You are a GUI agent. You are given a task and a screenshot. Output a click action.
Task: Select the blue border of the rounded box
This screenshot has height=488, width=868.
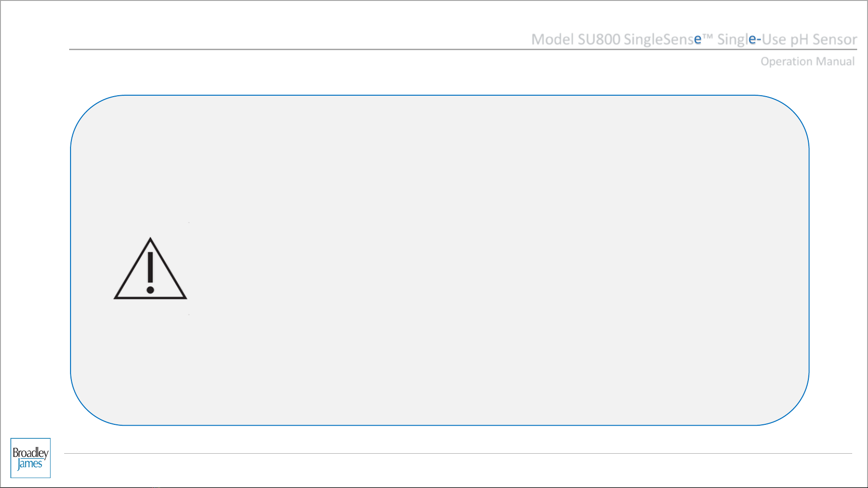440,95
